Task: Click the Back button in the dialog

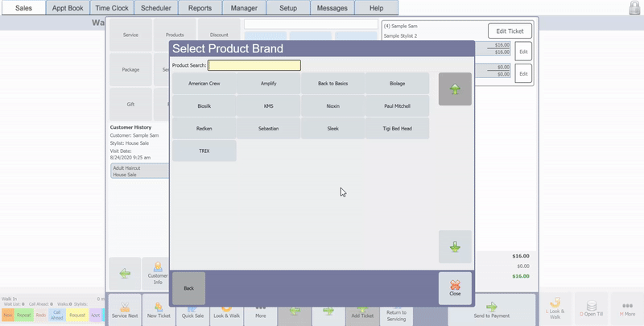Action: point(188,288)
